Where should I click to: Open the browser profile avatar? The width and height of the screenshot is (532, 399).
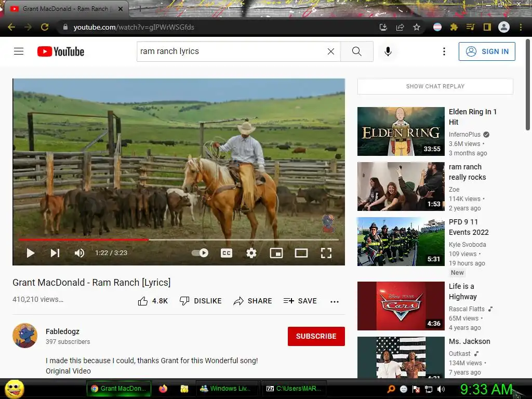coord(504,27)
